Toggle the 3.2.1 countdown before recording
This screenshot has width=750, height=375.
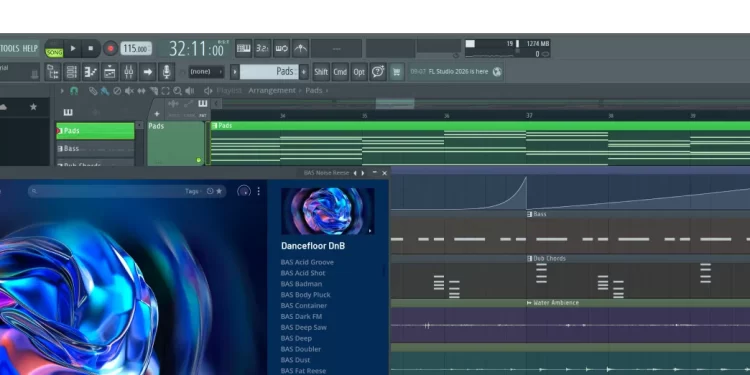262,48
